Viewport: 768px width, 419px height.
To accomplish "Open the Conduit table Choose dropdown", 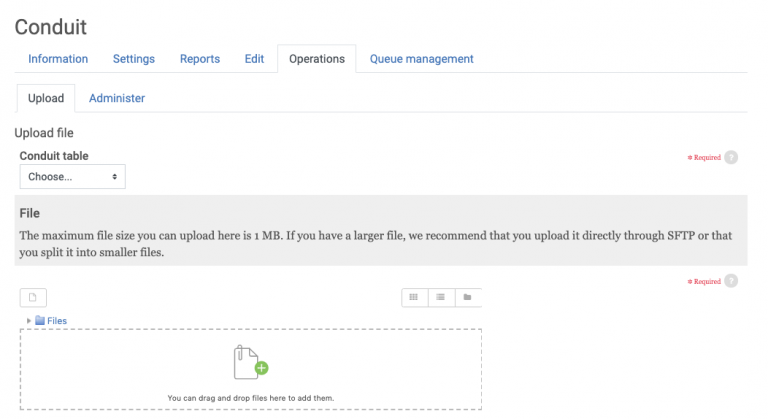I will pos(72,176).
